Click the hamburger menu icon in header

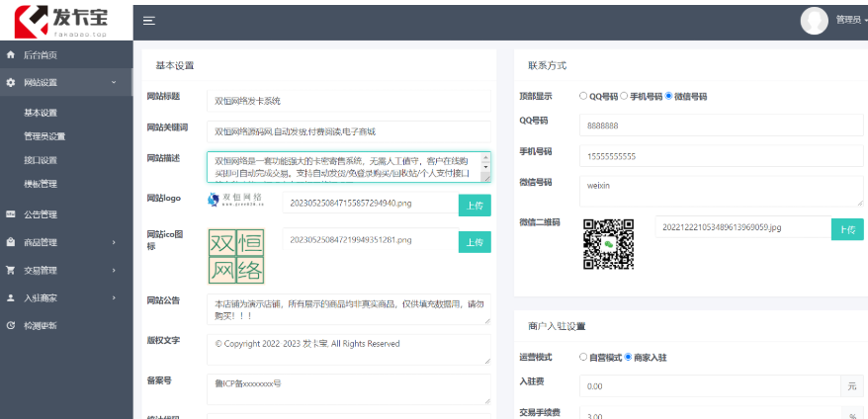pos(149,21)
